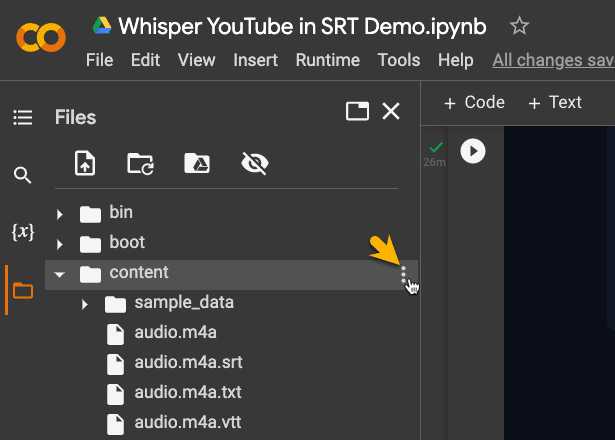Image resolution: width=615 pixels, height=440 pixels.
Task: Expand the sample_data folder arrow
Action: point(84,304)
